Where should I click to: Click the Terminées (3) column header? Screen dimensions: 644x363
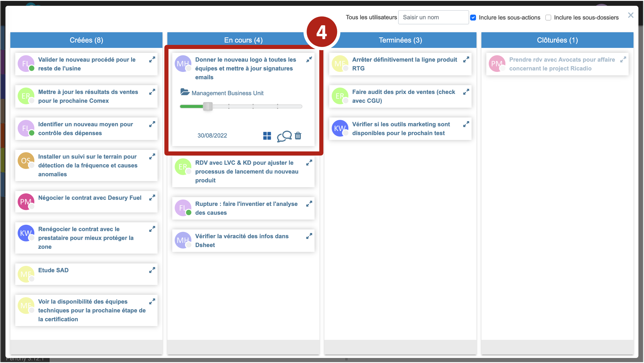(x=400, y=40)
